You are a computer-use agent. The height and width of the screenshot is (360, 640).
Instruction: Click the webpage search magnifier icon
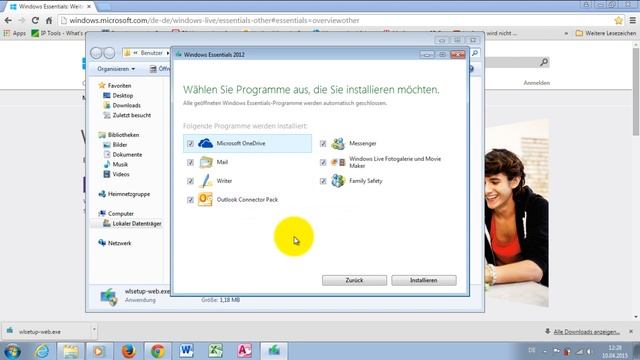[544, 62]
